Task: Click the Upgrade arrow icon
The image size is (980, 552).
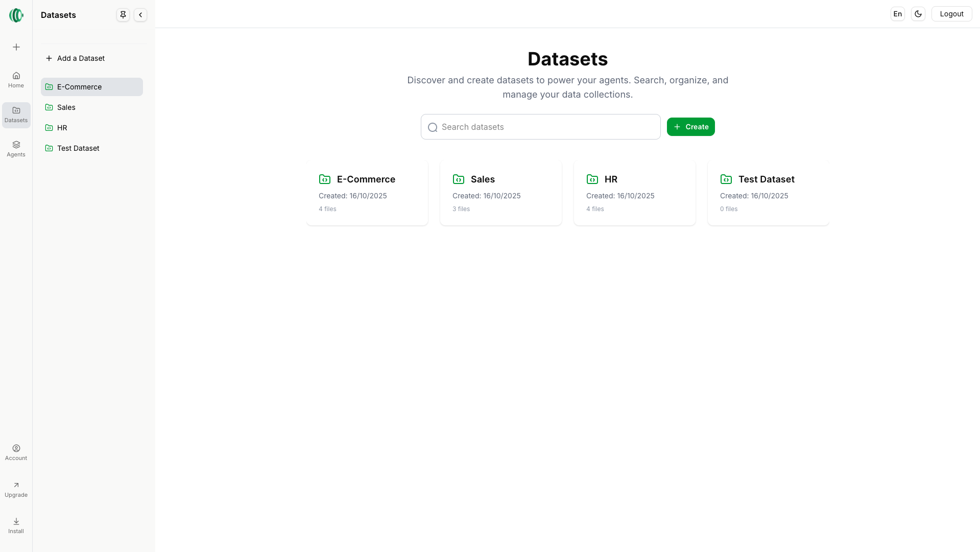Action: click(x=16, y=486)
